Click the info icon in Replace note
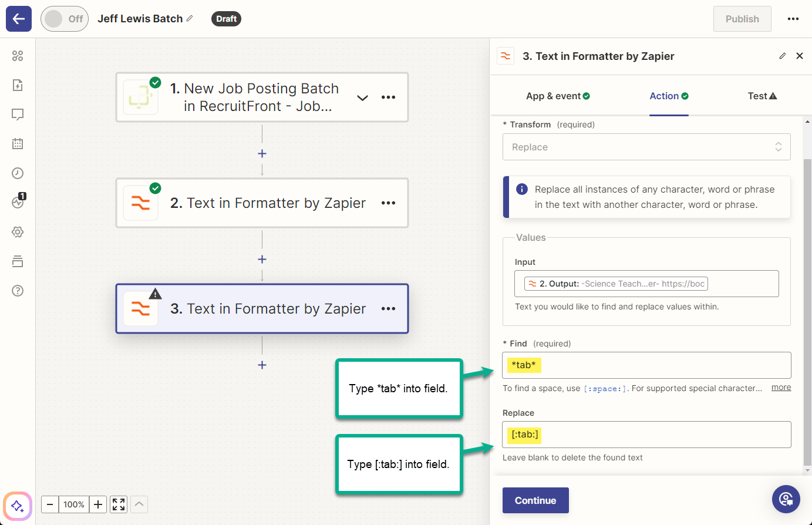 (x=521, y=189)
